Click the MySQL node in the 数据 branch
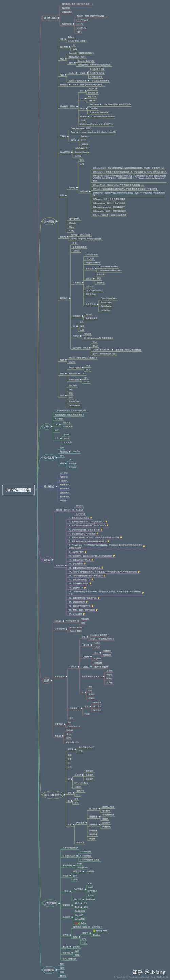The height and width of the screenshot is (980, 170). [73, 667]
